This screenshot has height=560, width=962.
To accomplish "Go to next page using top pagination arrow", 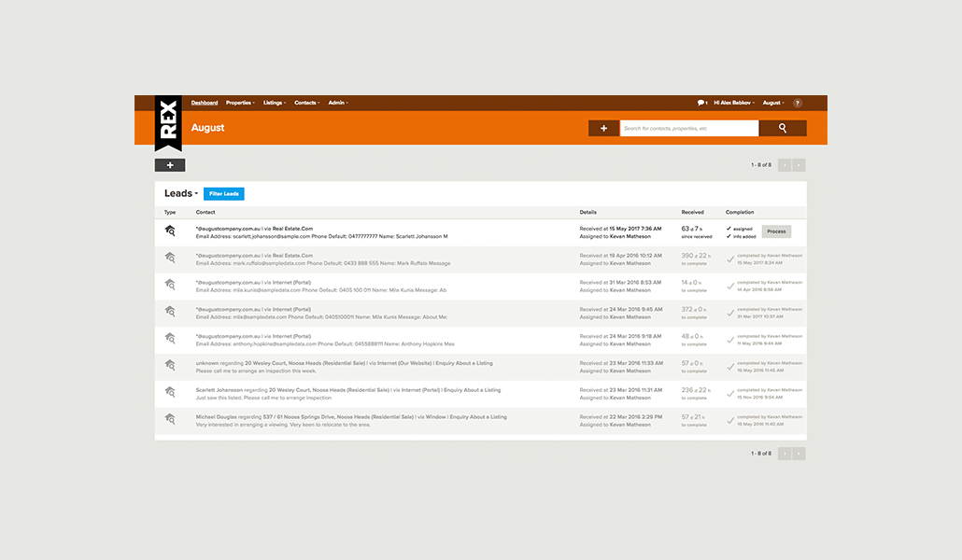I will [799, 165].
